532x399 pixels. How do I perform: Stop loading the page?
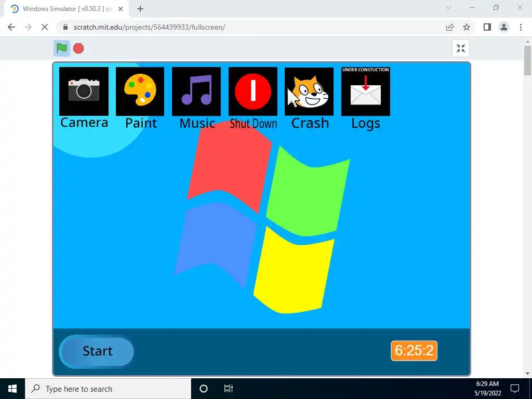45,27
